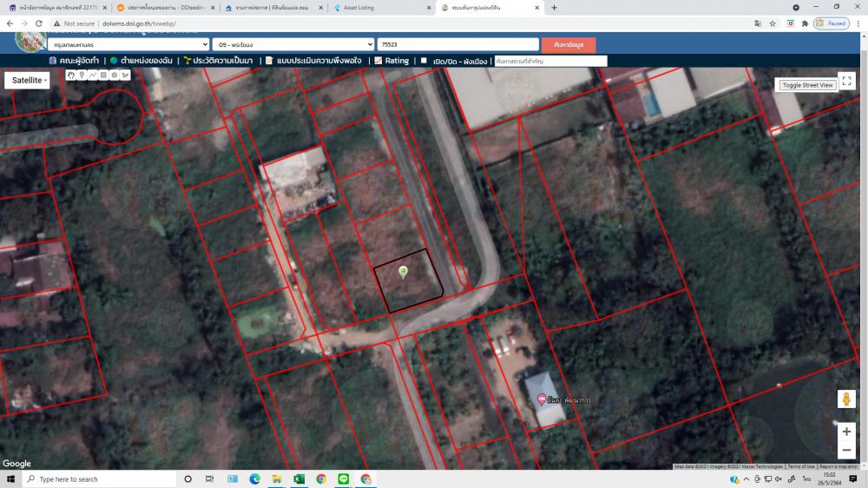Expand the Satellite map type menu

[27, 80]
